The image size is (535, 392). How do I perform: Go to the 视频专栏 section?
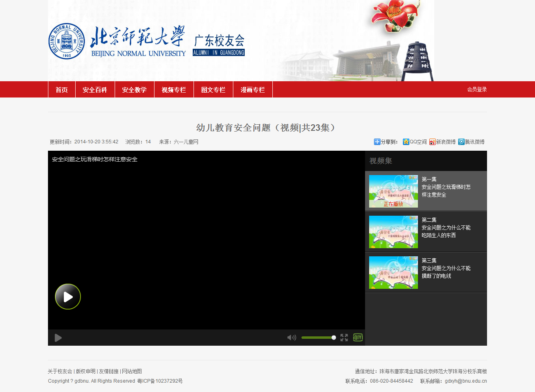(174, 90)
